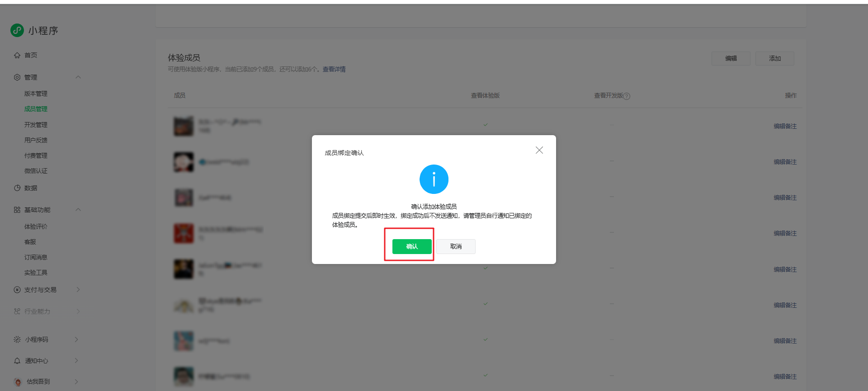Click the 查看体验版 column header
The width and height of the screenshot is (868, 391).
486,95
